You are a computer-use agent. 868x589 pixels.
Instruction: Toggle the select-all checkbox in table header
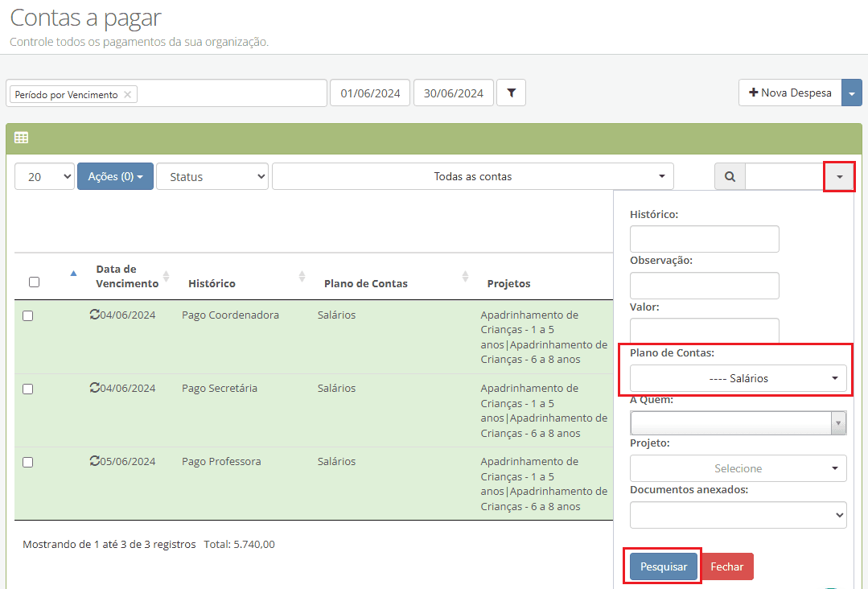[x=35, y=282]
